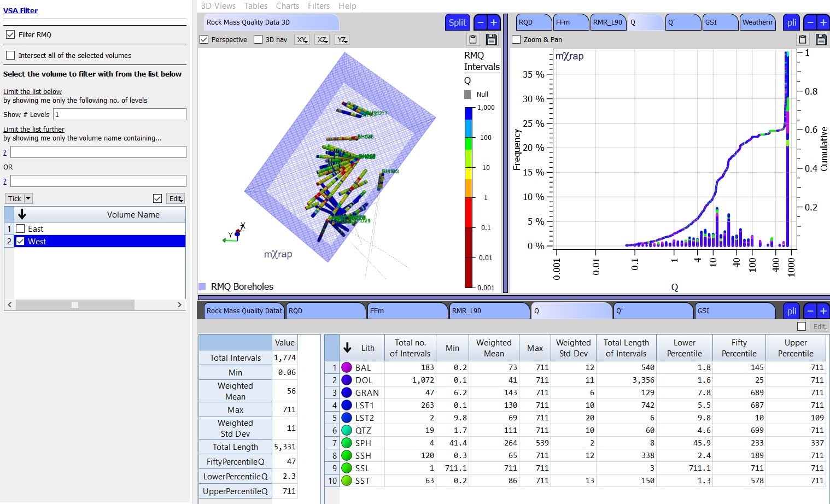The image size is (830, 504).
Task: Click the save icon above the Q histogram
Action: coord(821,39)
